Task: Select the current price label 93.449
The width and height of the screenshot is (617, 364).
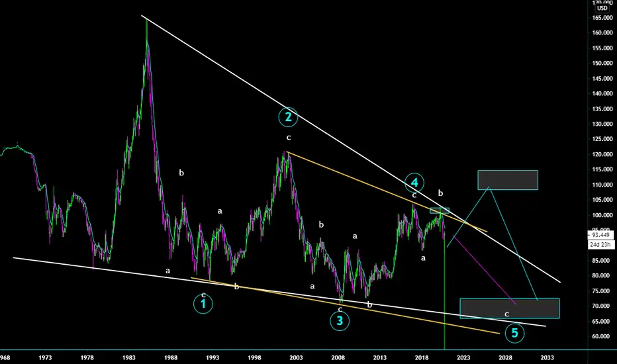Action: (600, 235)
